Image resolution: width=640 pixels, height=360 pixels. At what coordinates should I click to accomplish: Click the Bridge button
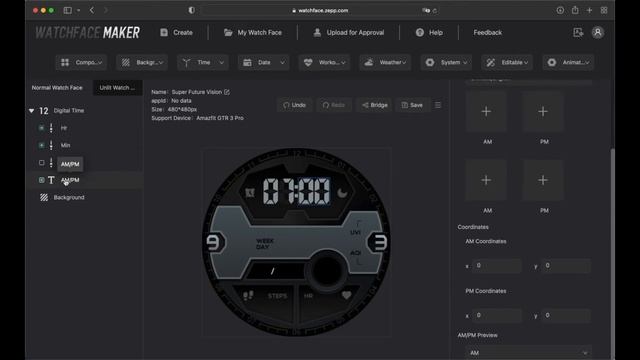tap(374, 105)
